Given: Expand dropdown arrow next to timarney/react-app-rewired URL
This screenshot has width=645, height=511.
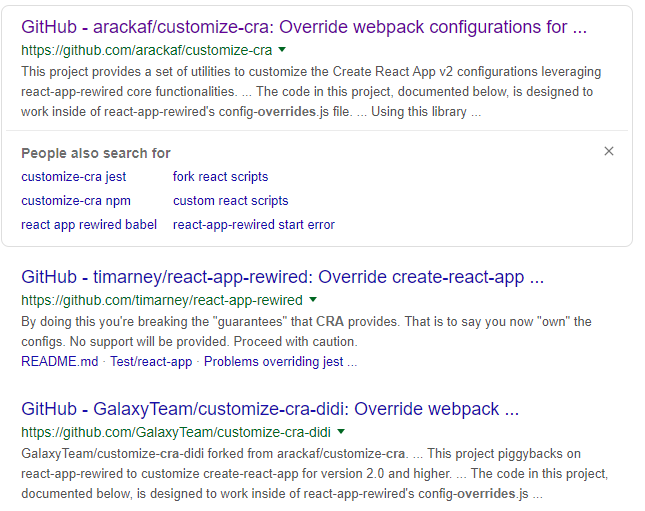Looking at the screenshot, I should (x=313, y=300).
